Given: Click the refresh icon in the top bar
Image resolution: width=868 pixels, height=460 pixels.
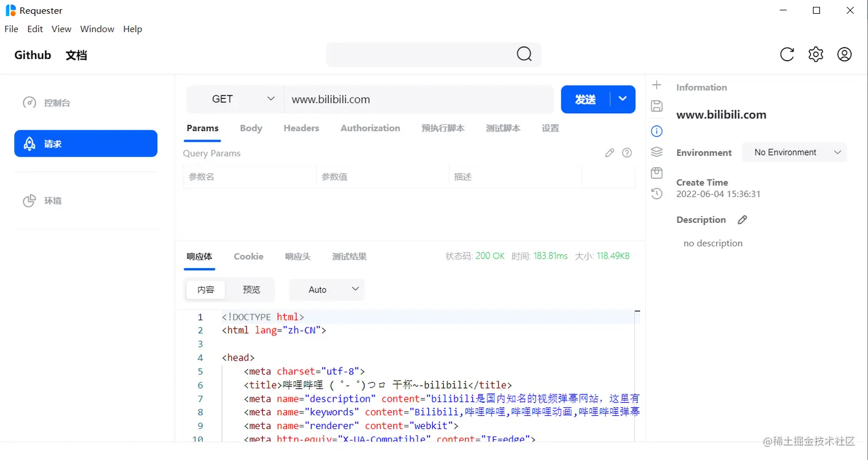Looking at the screenshot, I should (787, 55).
